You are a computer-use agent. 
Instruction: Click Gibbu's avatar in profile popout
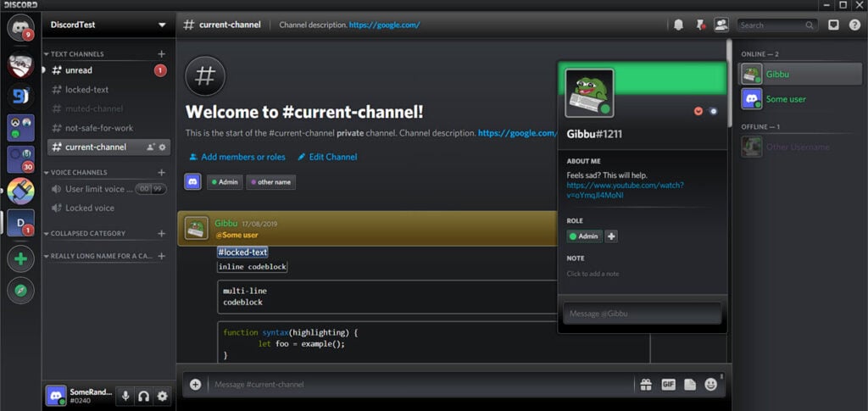589,93
